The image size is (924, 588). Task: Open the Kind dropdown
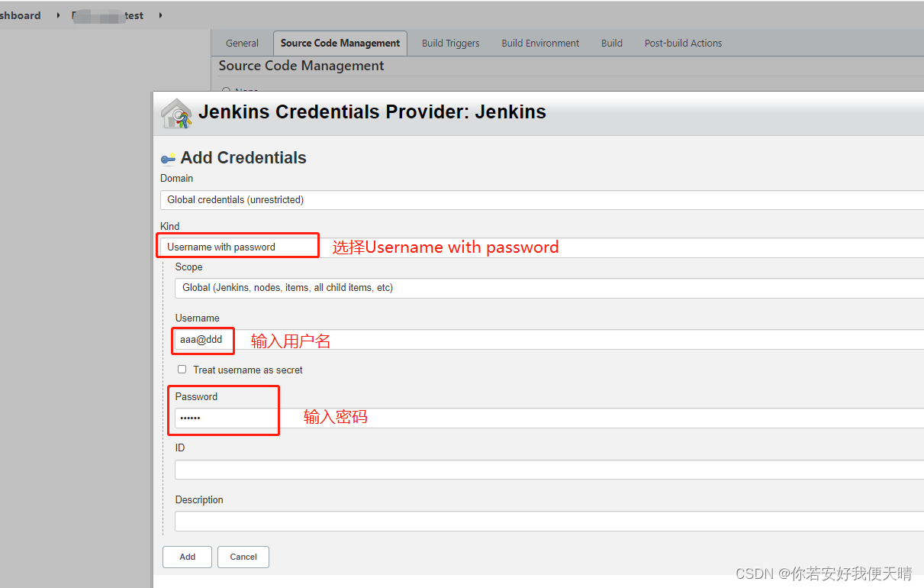542,247
